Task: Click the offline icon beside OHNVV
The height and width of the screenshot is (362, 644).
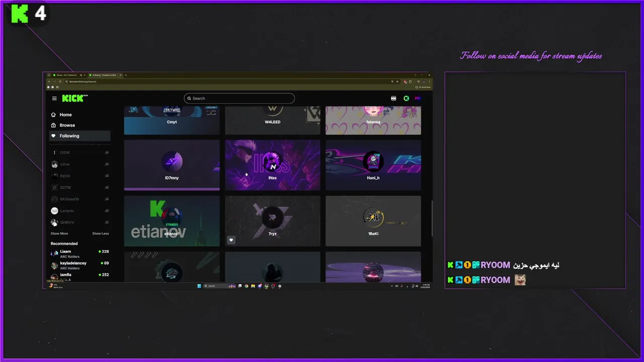Action: [107, 222]
